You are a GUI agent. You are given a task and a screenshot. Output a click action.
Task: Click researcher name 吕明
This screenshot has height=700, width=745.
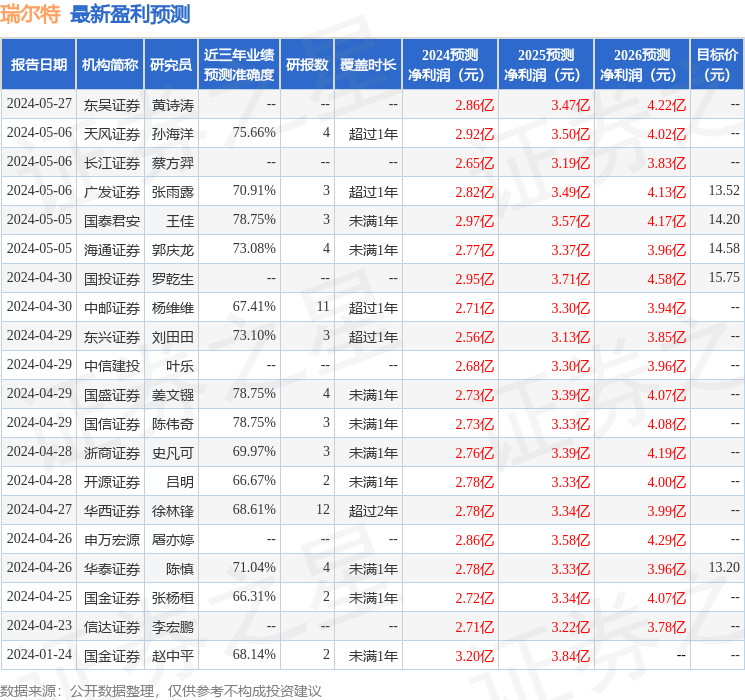[x=180, y=482]
